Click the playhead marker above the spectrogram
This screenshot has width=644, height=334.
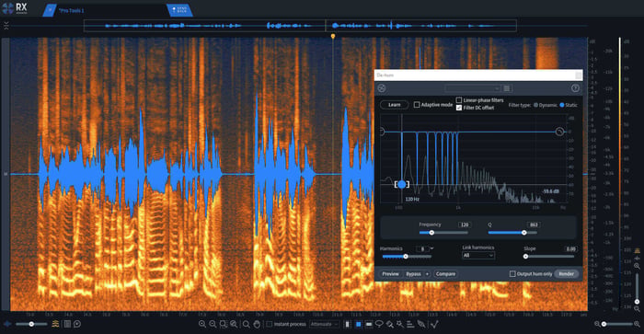(x=333, y=37)
